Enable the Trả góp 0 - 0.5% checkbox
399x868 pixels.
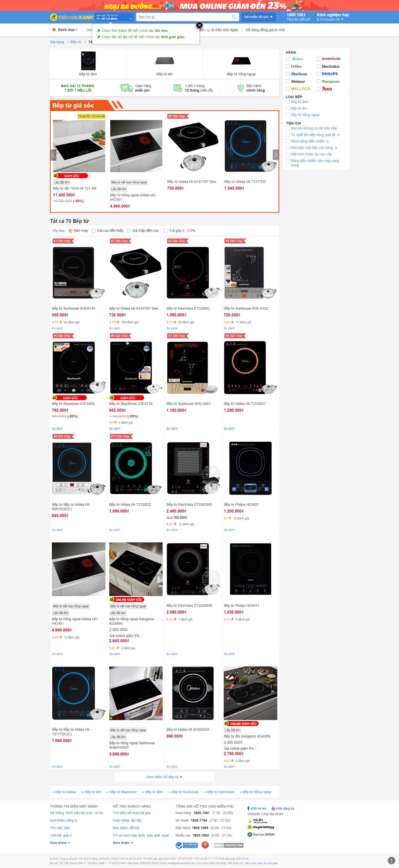[x=165, y=231]
